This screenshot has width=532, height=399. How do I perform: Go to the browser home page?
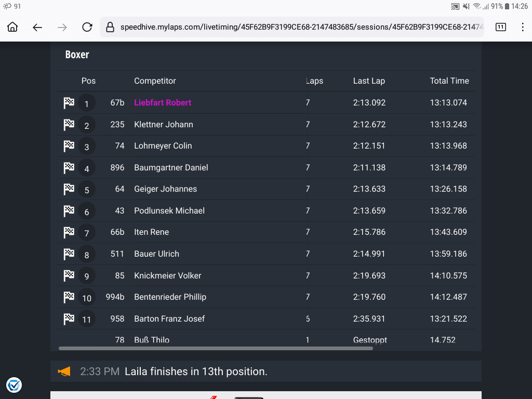(12, 28)
